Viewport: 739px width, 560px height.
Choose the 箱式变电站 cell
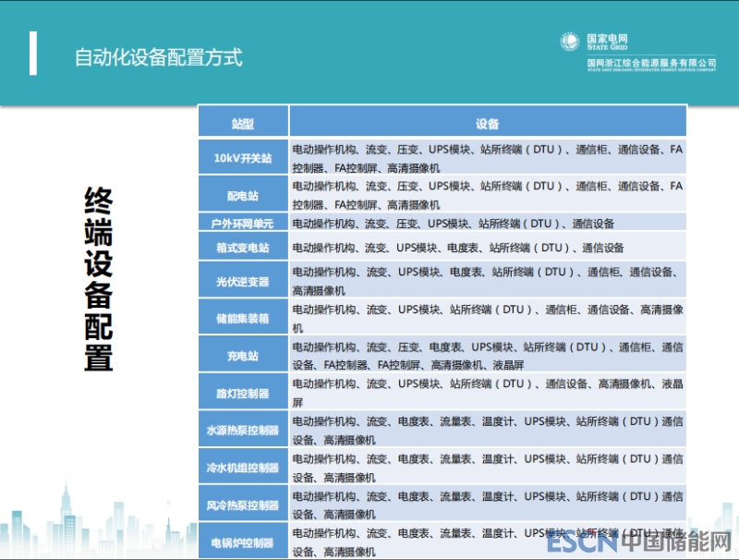pyautogui.click(x=243, y=248)
